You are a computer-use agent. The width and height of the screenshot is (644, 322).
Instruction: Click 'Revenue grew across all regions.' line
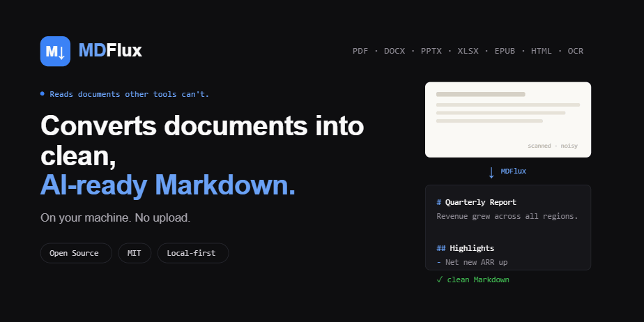(507, 217)
